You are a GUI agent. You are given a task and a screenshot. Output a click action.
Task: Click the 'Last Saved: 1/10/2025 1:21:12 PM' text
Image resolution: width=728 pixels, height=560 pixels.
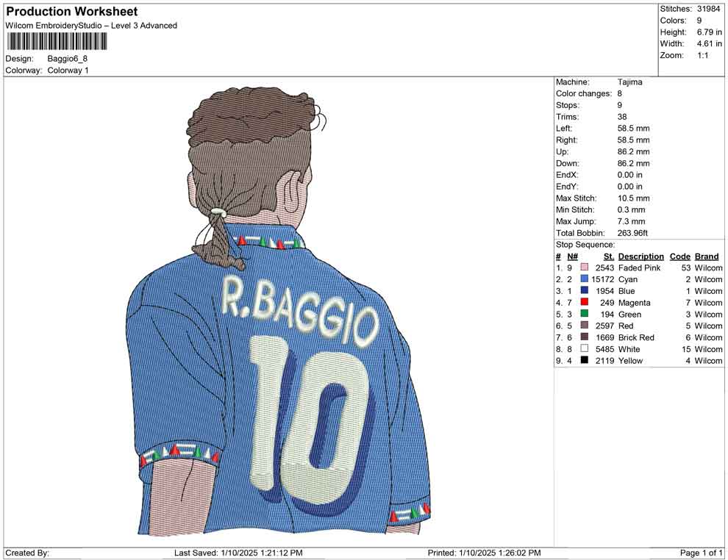click(238, 553)
